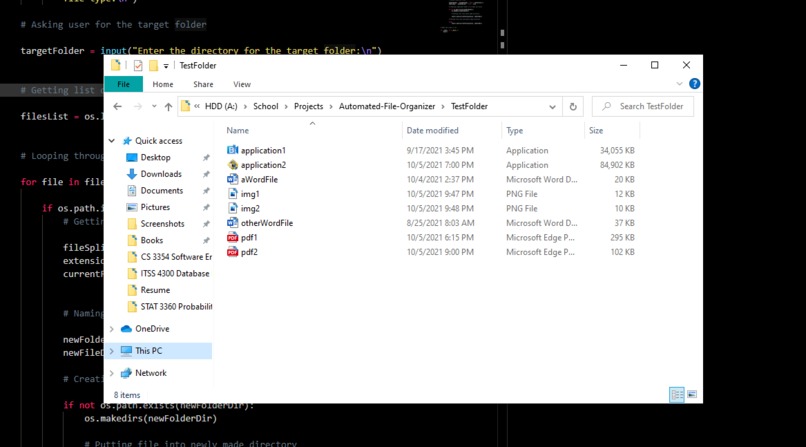806x447 pixels.
Task: Click the folder icon in title bar
Action: point(116,65)
